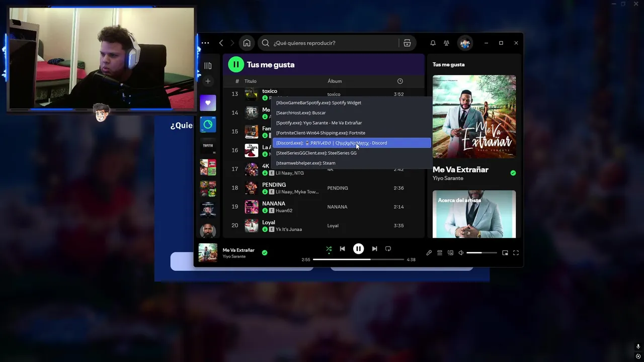Open the blue circle playlist in sidebar
Image resolution: width=644 pixels, height=362 pixels.
(x=208, y=124)
